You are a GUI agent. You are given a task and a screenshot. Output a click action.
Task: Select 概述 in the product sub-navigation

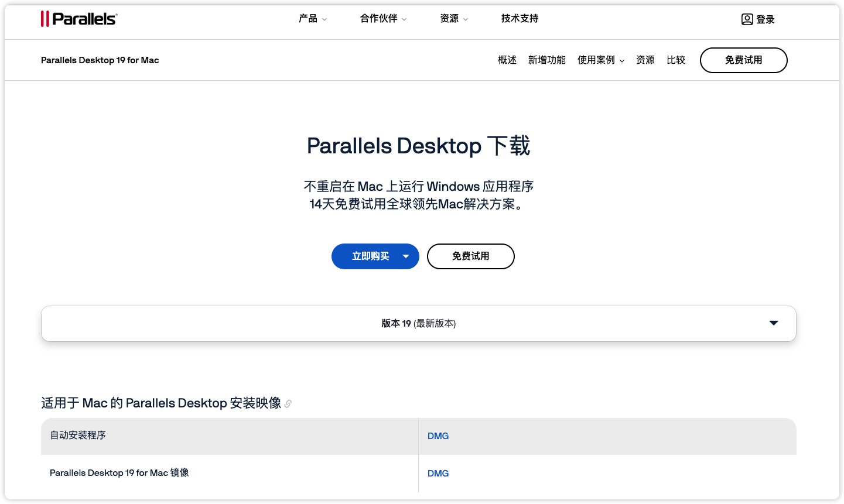[507, 60]
